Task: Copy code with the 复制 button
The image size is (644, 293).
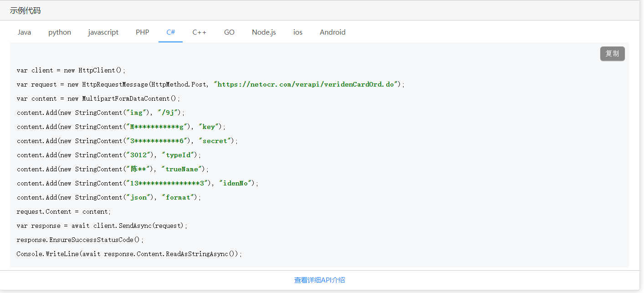Action: [612, 54]
